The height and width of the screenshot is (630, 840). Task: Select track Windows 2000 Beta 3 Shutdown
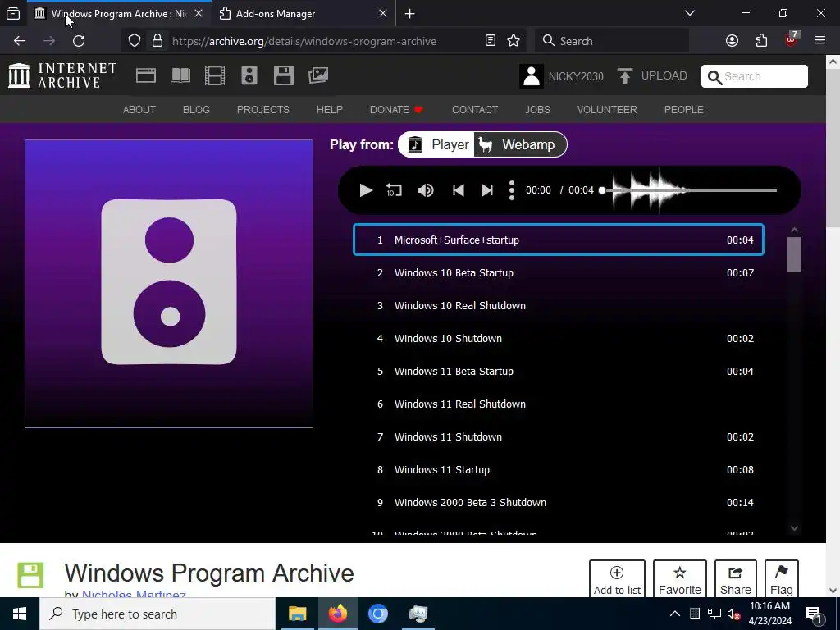pyautogui.click(x=558, y=503)
